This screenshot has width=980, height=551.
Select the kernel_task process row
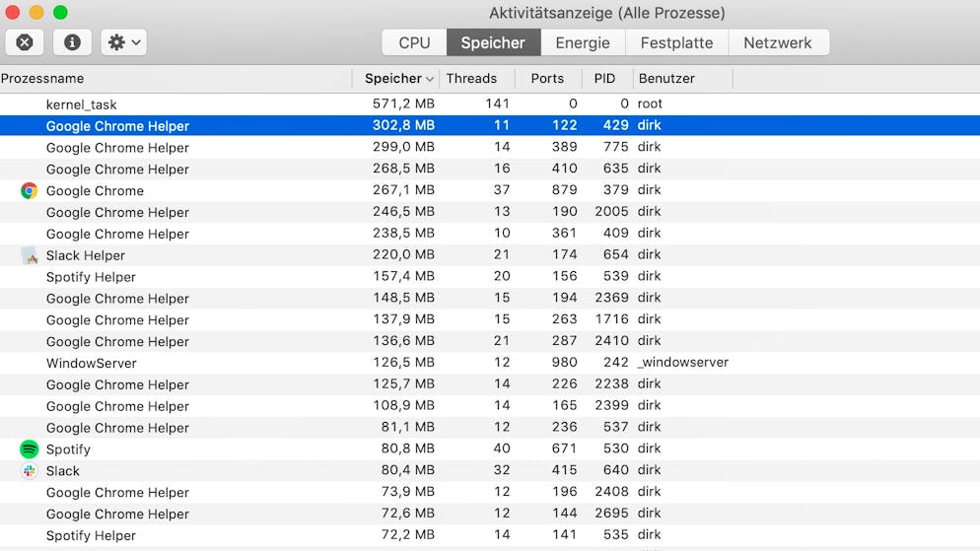tap(490, 103)
